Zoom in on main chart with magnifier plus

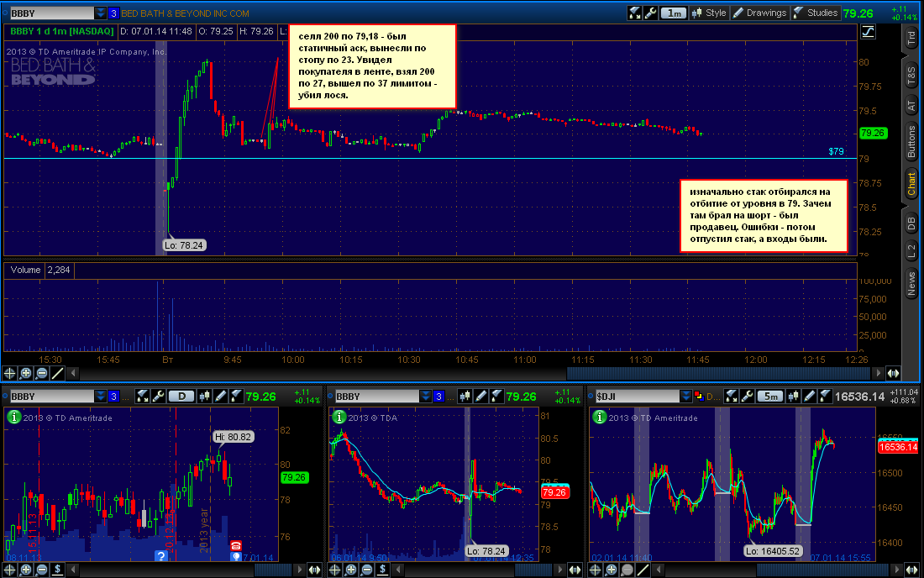click(x=26, y=373)
